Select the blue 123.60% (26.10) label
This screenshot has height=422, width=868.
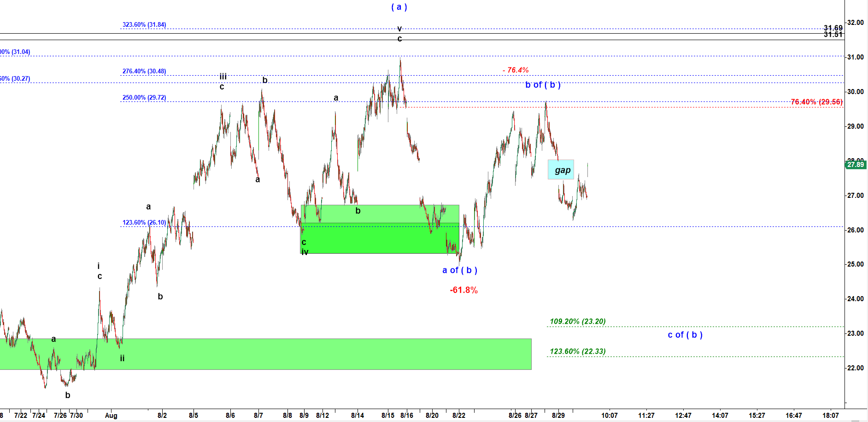pos(144,223)
